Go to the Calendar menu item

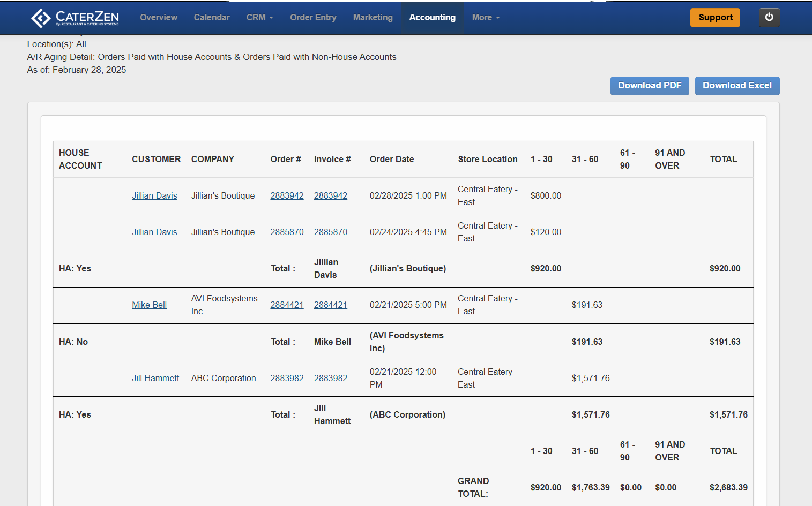(x=212, y=18)
